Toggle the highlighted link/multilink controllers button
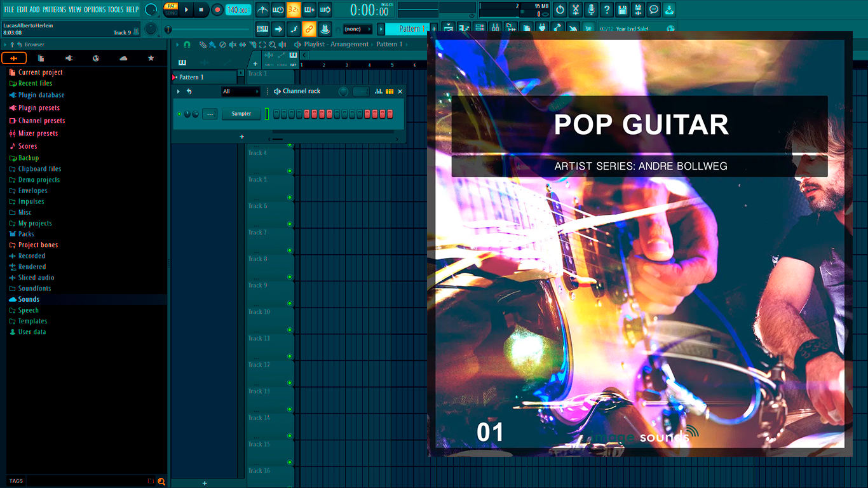This screenshot has width=868, height=488. coord(309,29)
